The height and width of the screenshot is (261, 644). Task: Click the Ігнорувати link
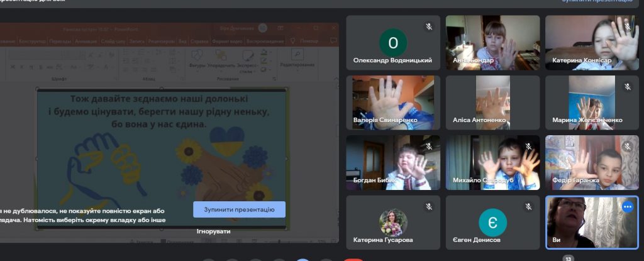click(214, 231)
